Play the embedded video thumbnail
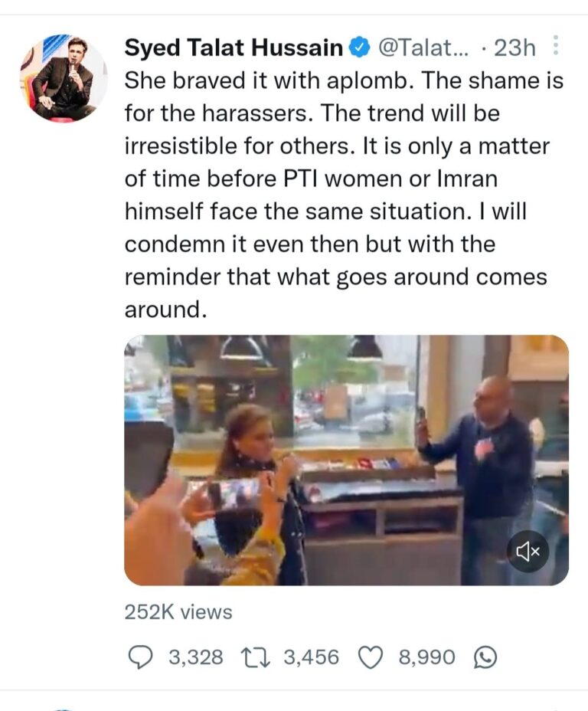 347,460
